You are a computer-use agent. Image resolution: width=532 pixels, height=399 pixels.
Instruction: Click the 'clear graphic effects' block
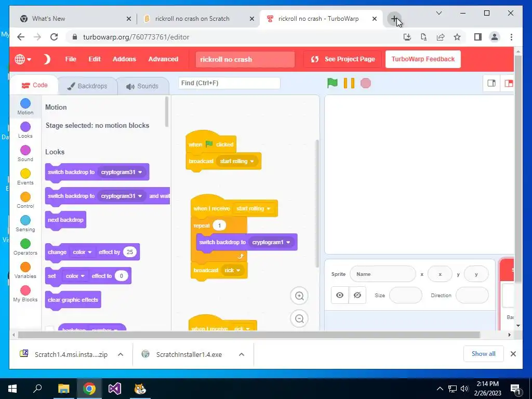[x=73, y=300]
